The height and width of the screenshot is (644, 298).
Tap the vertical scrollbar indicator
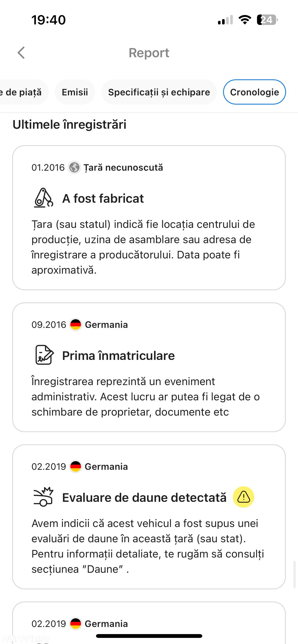[x=295, y=574]
